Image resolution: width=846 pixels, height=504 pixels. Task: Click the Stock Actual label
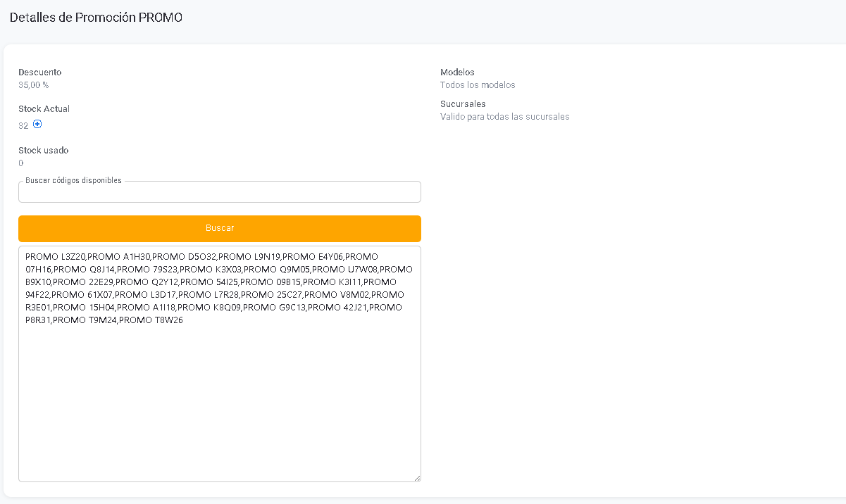44,109
